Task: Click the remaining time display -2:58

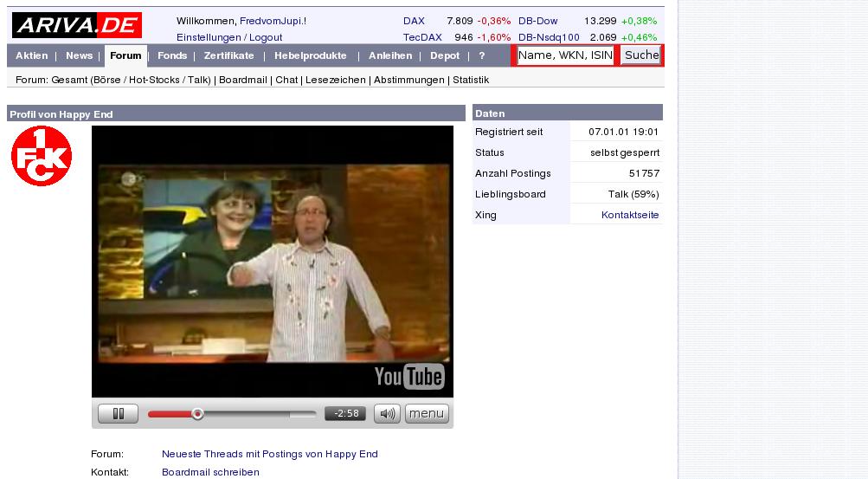Action: (x=345, y=414)
